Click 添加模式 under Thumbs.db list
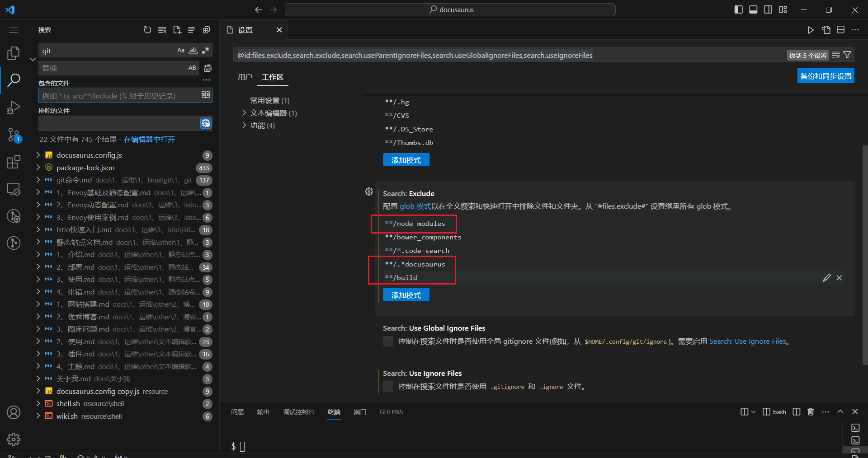The height and width of the screenshot is (458, 868). point(406,160)
